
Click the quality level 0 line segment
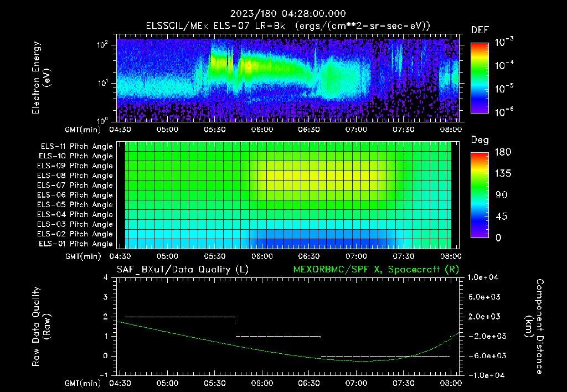point(385,356)
